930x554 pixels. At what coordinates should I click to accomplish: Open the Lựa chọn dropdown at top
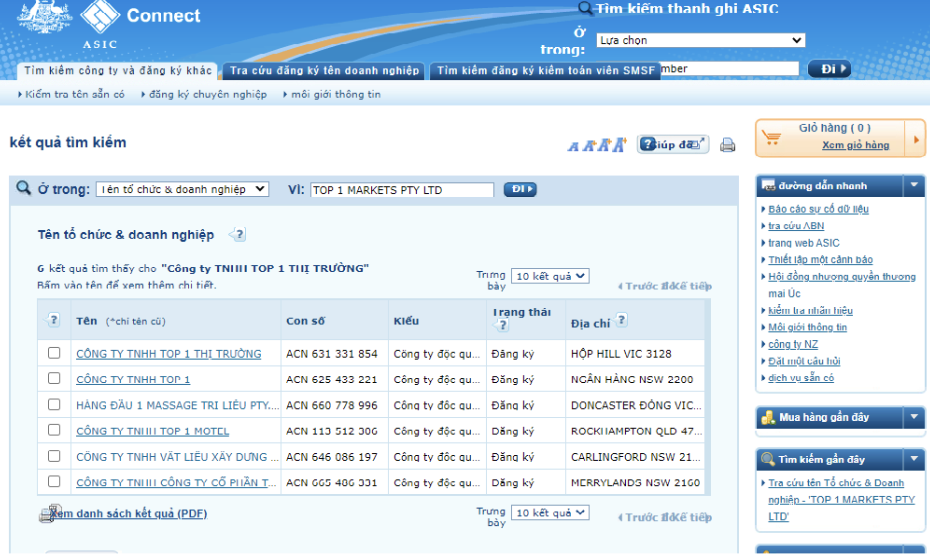(x=700, y=40)
